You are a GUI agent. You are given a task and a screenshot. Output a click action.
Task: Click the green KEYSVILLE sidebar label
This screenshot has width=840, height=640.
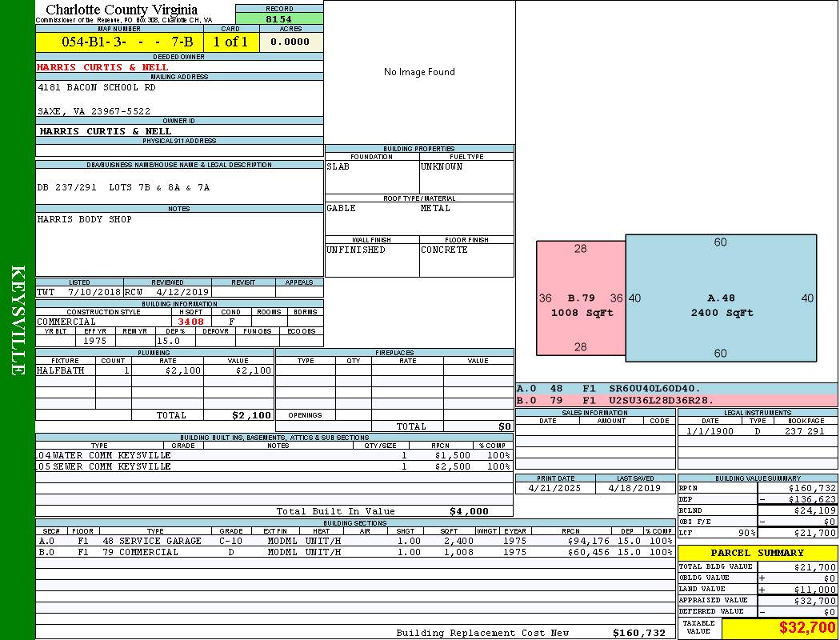[18, 320]
